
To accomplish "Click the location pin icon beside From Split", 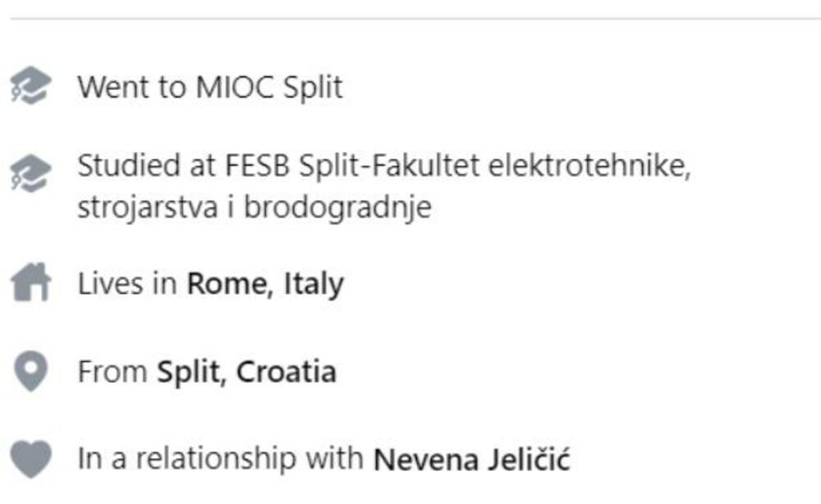I will (x=30, y=372).
